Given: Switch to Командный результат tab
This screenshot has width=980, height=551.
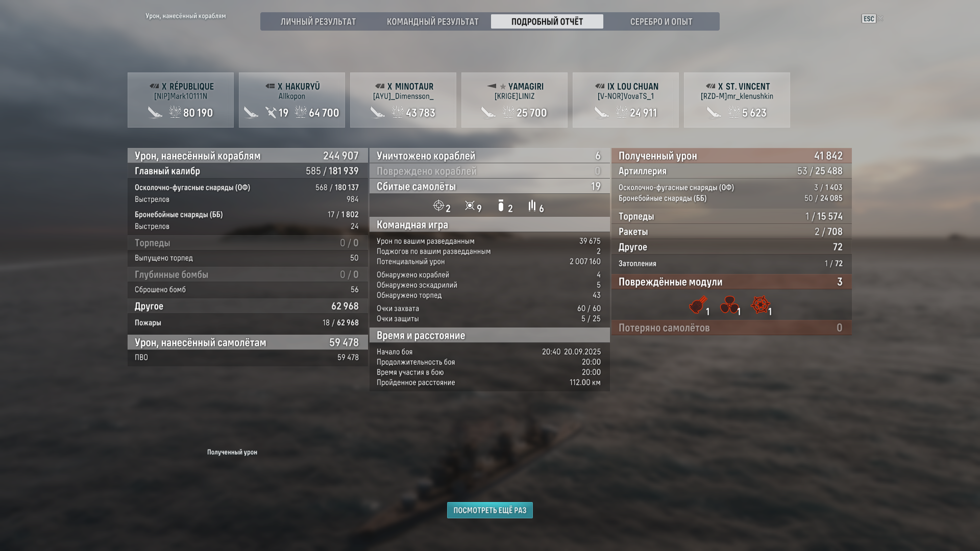Looking at the screenshot, I should coord(433,21).
